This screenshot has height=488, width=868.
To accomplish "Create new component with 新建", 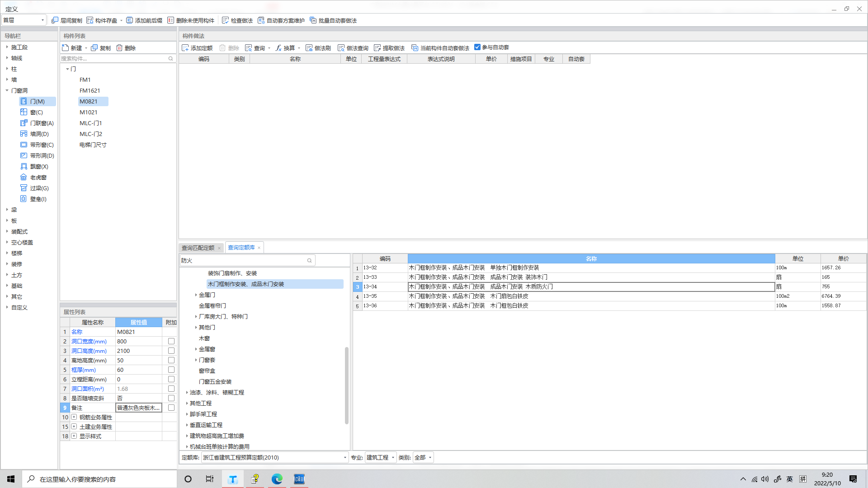I will coord(72,48).
